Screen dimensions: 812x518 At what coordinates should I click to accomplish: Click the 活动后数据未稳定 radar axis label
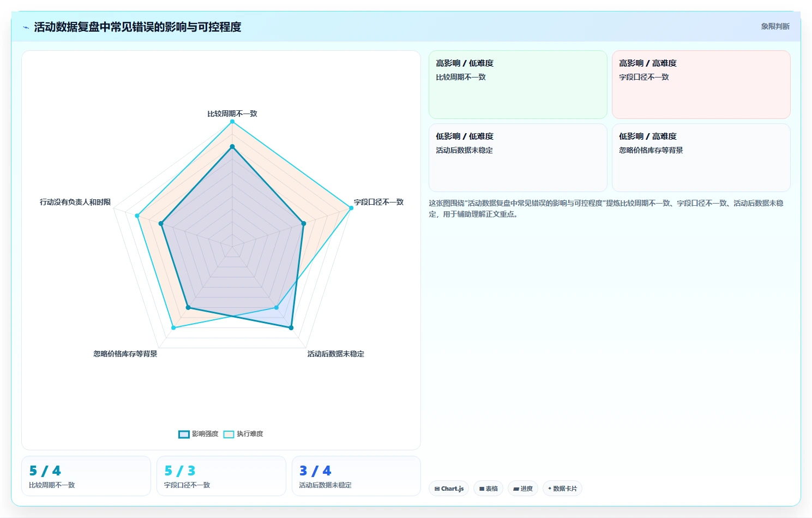click(x=335, y=354)
